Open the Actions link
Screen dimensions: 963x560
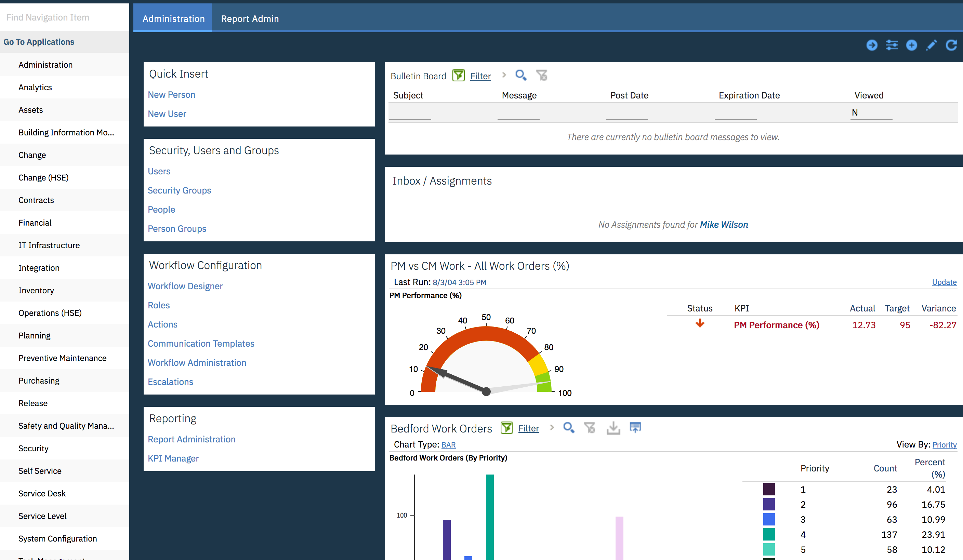coord(162,324)
